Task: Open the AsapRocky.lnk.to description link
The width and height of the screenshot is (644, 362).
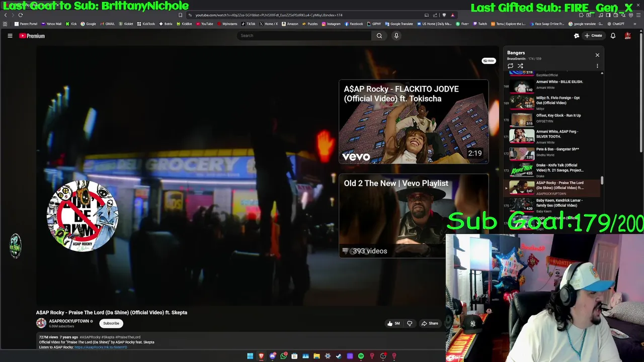Action: point(101,347)
